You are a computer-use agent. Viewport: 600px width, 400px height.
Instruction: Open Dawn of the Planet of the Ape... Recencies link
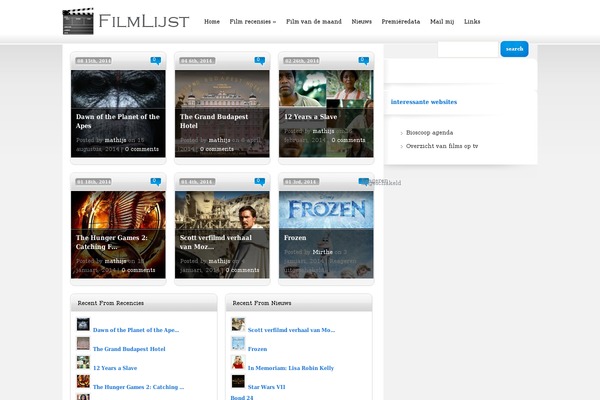click(x=136, y=330)
